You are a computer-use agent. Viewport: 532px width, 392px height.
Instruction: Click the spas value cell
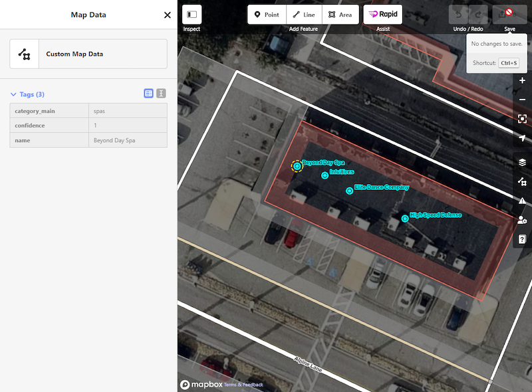(128, 111)
